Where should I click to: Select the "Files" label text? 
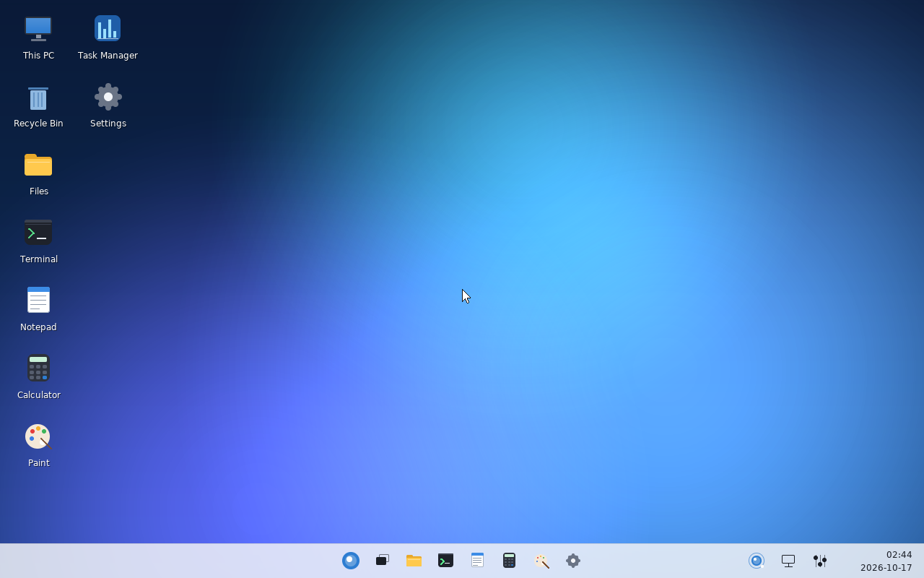38,191
